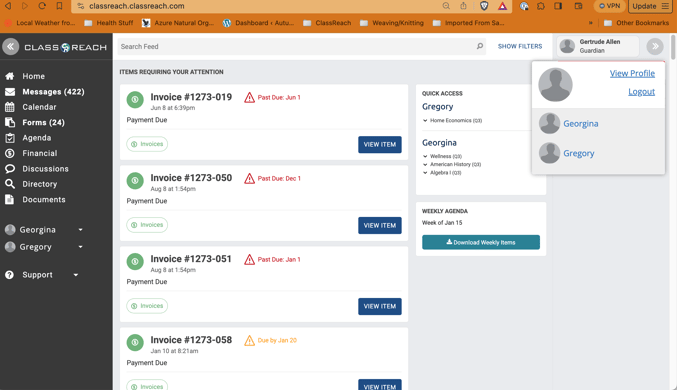Screen dimensions: 677x390
Task: Open Georgina in Quick Access
Action: pyautogui.click(x=439, y=143)
